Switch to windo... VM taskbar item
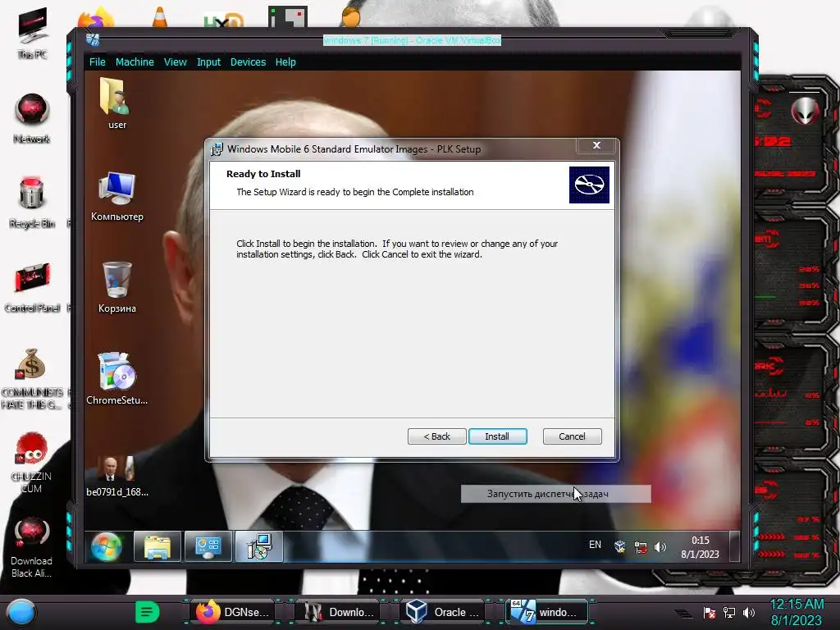This screenshot has width=840, height=630. [x=547, y=612]
